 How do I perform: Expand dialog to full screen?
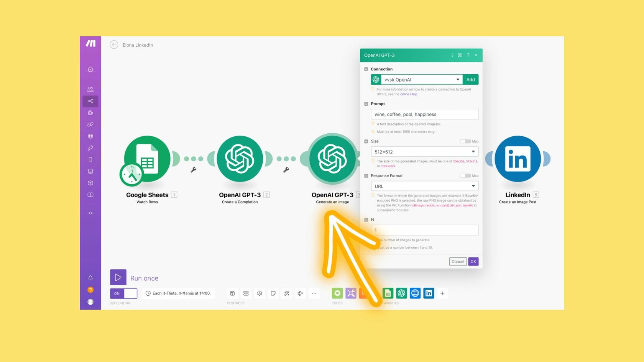coord(460,55)
